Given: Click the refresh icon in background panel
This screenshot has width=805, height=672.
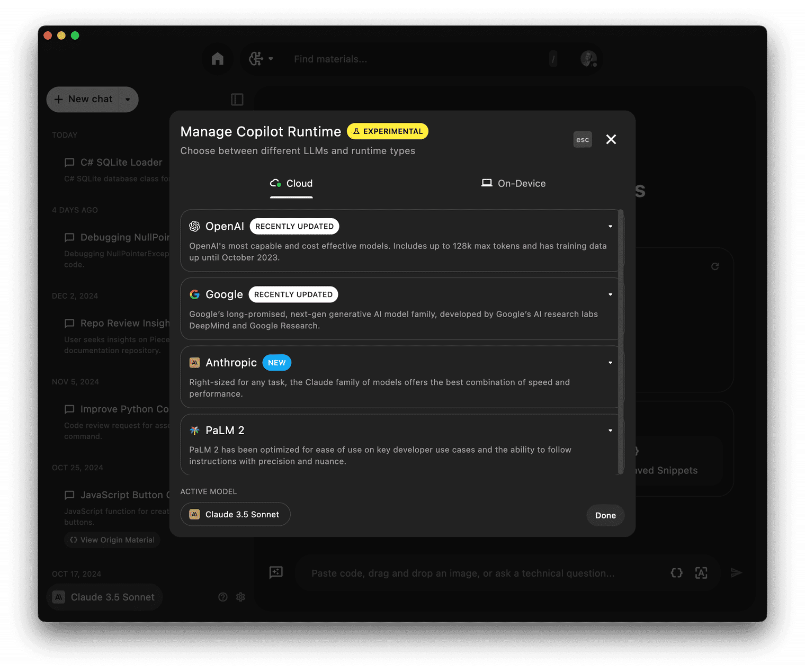Looking at the screenshot, I should coord(715,266).
